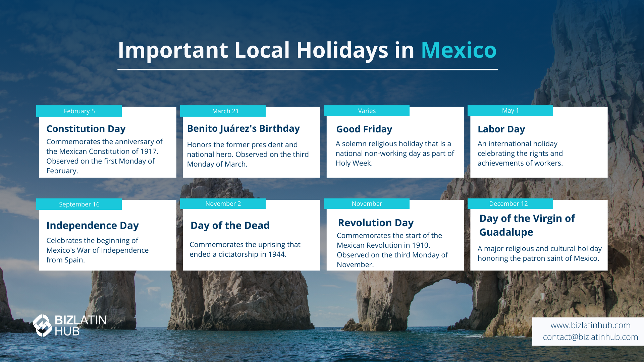The height and width of the screenshot is (362, 644).
Task: Select the March 21 header tab
Action: coord(222,111)
